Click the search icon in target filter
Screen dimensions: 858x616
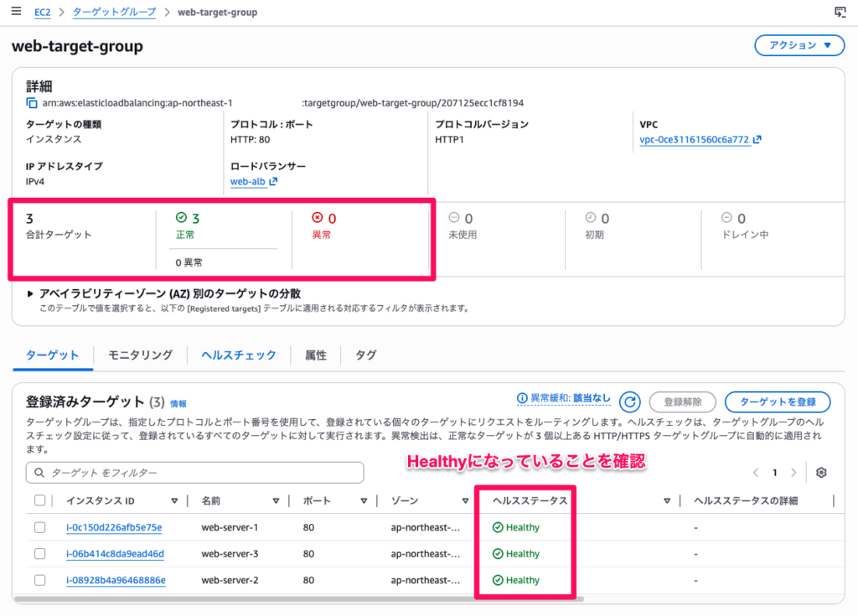click(x=39, y=473)
